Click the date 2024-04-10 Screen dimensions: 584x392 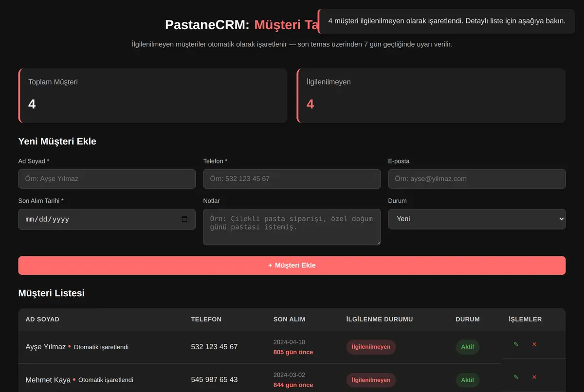(290, 342)
